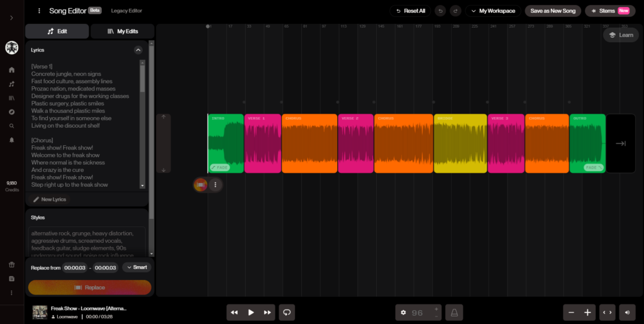Open the notifications bell
This screenshot has width=644, height=324.
11,140
